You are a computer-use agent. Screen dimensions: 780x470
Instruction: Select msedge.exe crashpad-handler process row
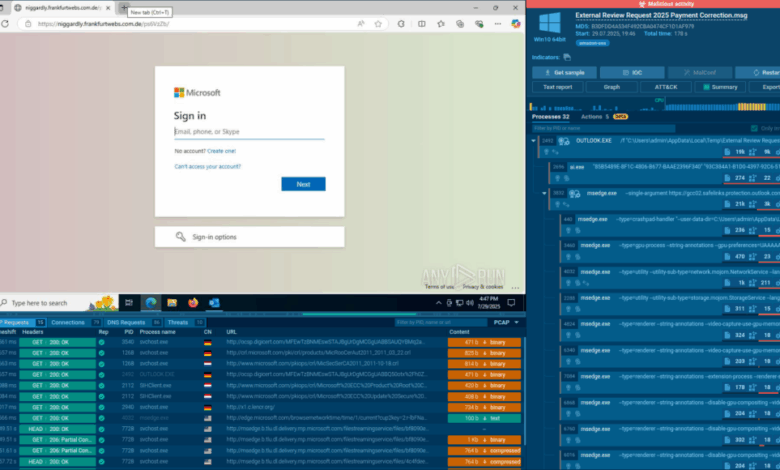click(x=670, y=225)
